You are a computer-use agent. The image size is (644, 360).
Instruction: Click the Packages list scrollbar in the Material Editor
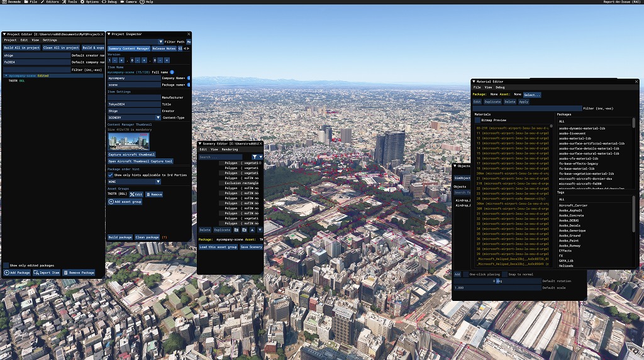click(x=634, y=123)
